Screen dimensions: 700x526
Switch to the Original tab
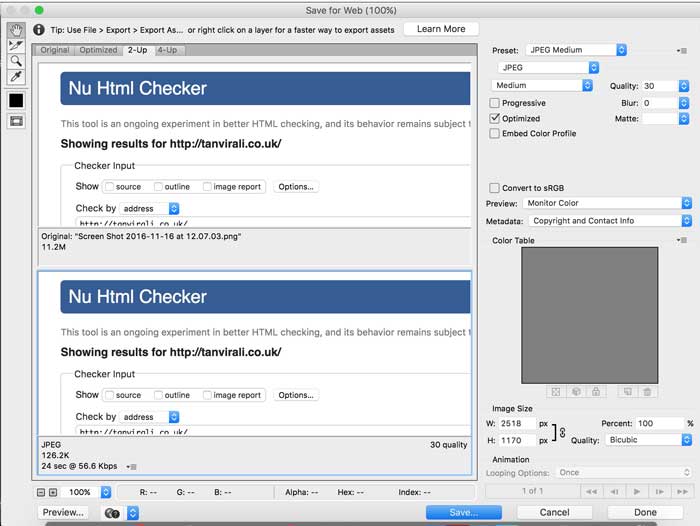(54, 50)
